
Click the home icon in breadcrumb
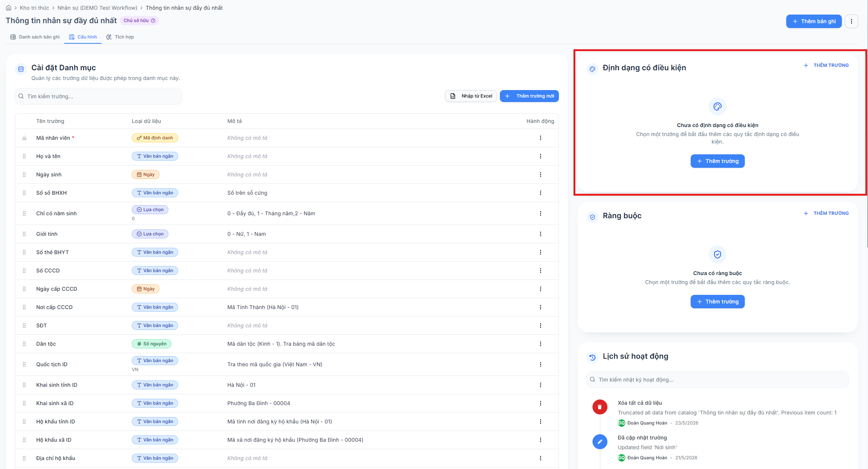click(x=9, y=8)
